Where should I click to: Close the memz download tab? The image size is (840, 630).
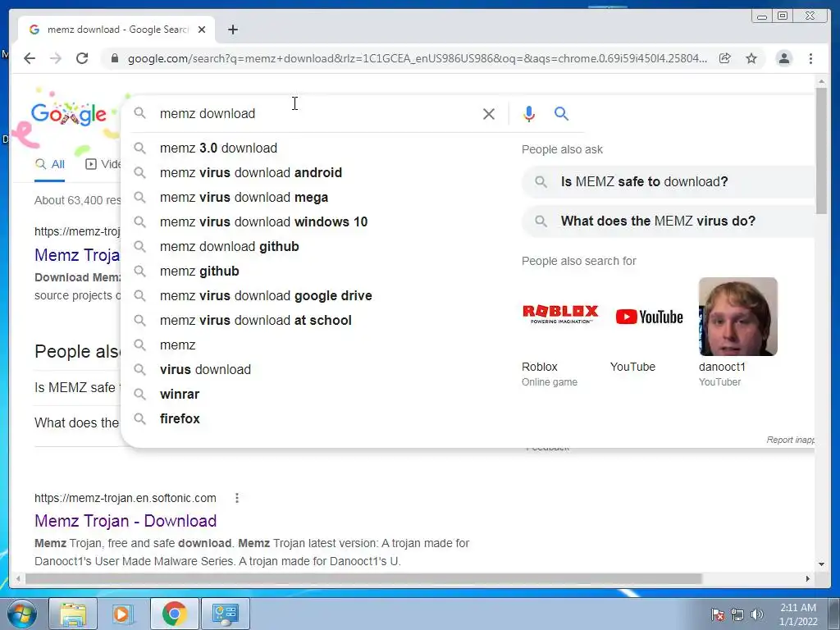[202, 30]
